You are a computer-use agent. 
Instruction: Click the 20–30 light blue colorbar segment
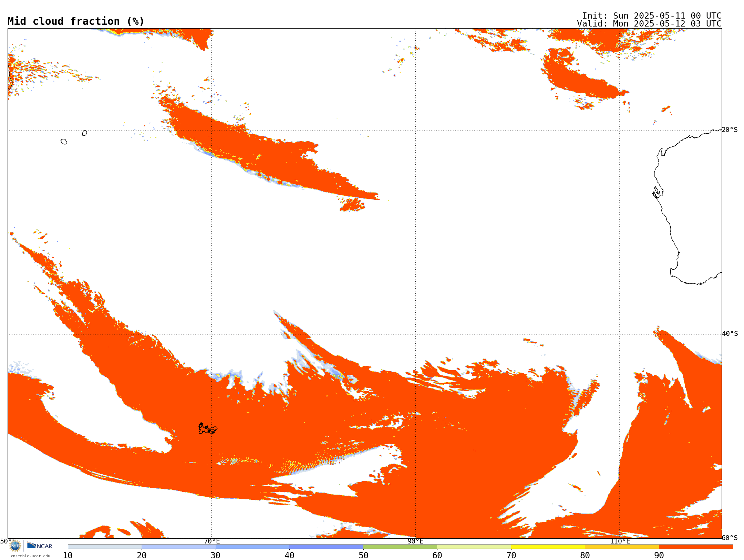pyautogui.click(x=179, y=547)
